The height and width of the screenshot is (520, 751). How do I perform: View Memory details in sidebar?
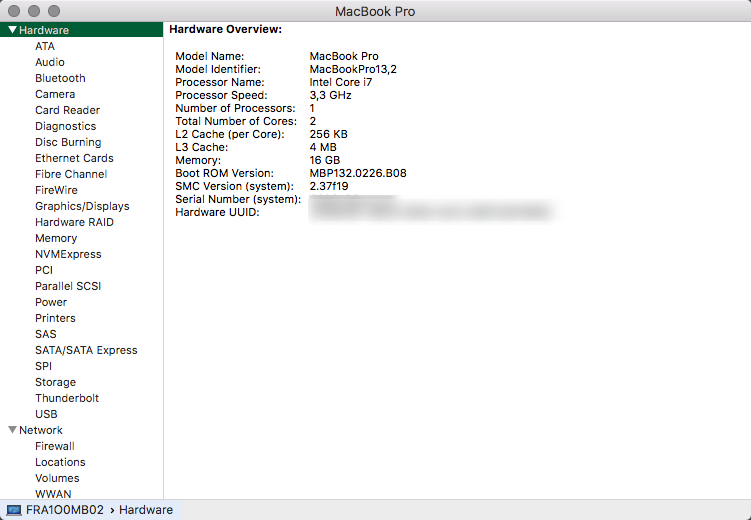point(56,238)
